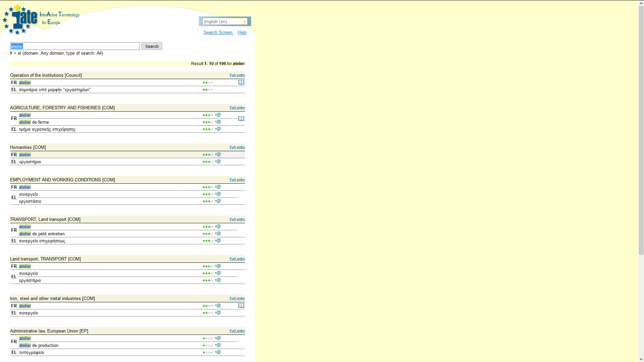Image resolution: width=644 pixels, height=362 pixels.
Task: Click +@ icon beside 'atelier de production'
Action: [218, 345]
